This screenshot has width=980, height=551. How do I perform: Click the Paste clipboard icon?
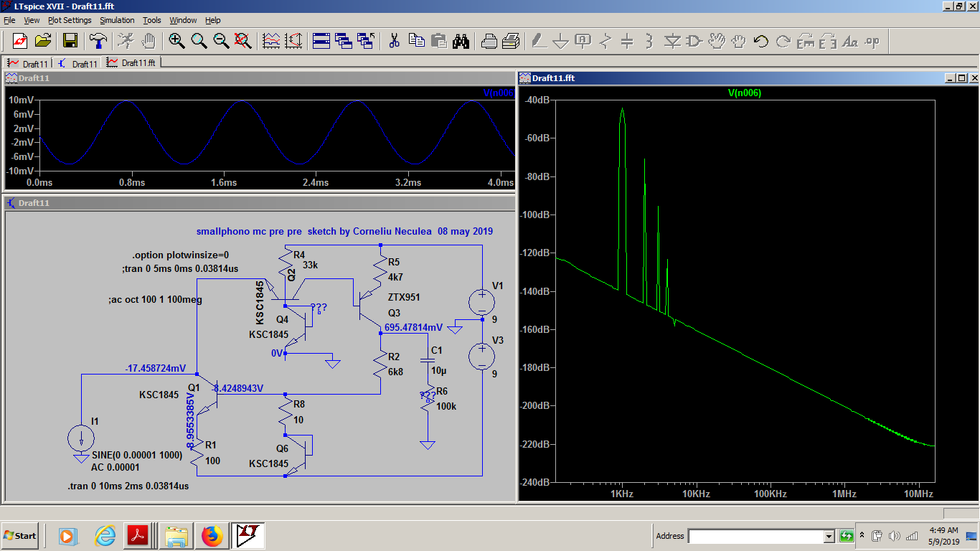coord(438,40)
